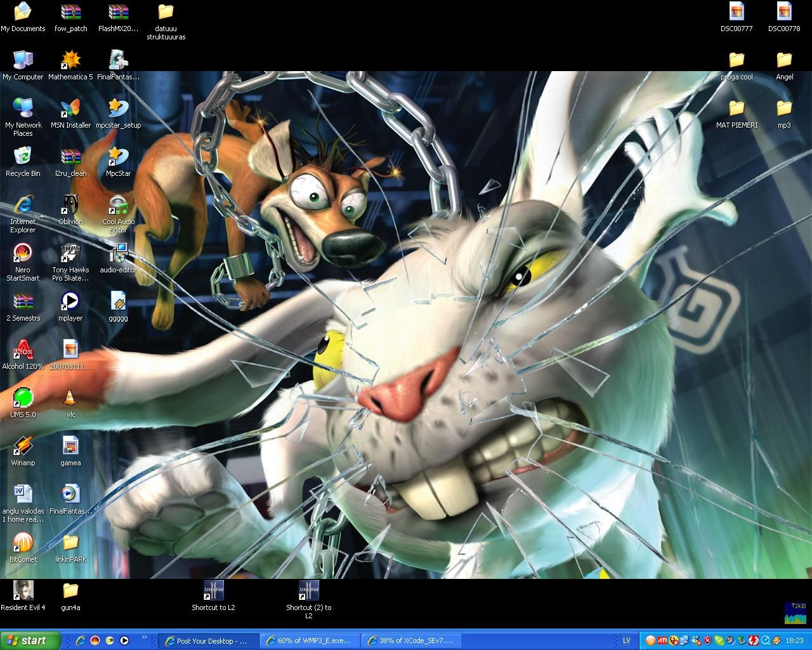The width and height of the screenshot is (812, 650).
Task: Select the gamea image file
Action: click(x=70, y=451)
